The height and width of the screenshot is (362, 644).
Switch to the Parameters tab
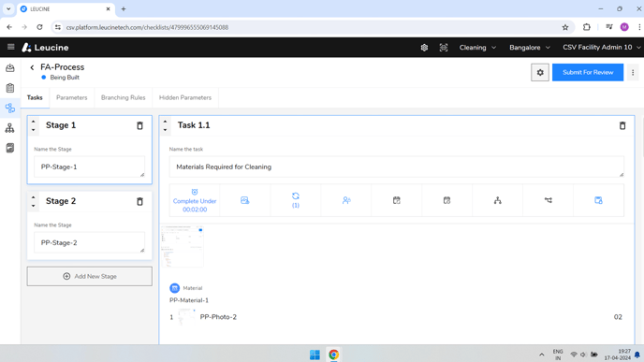coord(72,97)
